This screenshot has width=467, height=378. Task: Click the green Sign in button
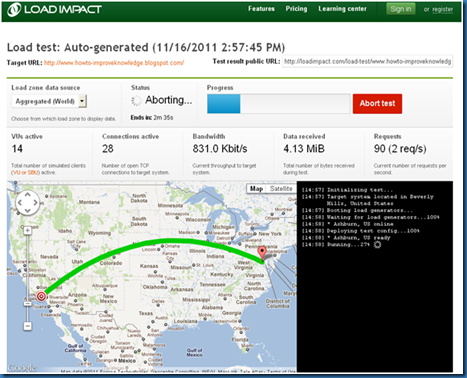pyautogui.click(x=401, y=9)
